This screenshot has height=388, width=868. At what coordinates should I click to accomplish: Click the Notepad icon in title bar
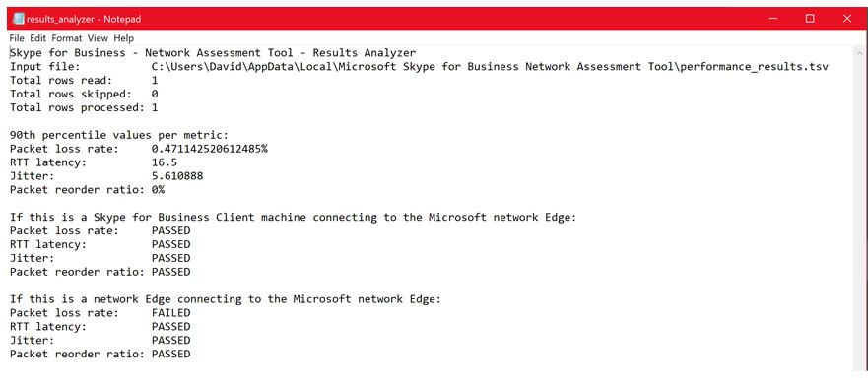(x=18, y=19)
